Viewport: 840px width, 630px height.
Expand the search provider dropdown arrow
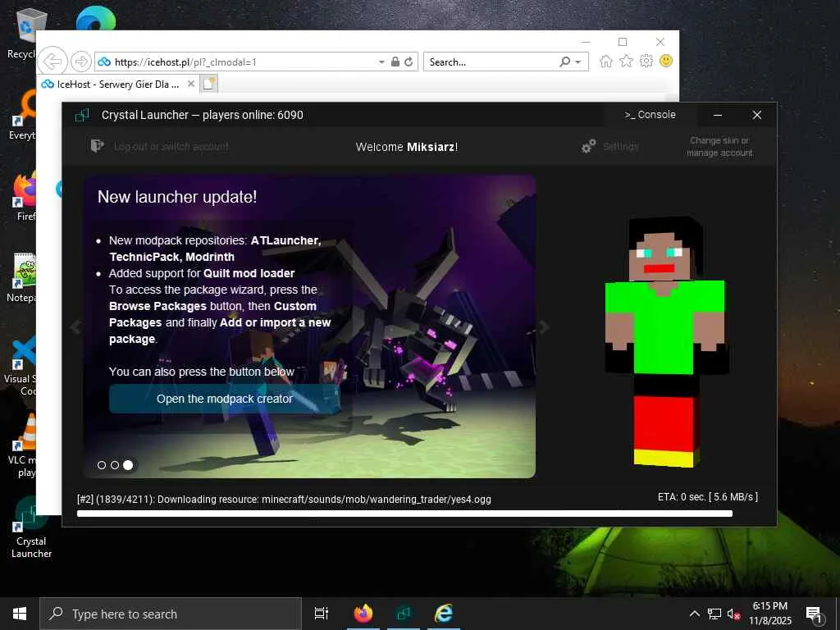578,62
